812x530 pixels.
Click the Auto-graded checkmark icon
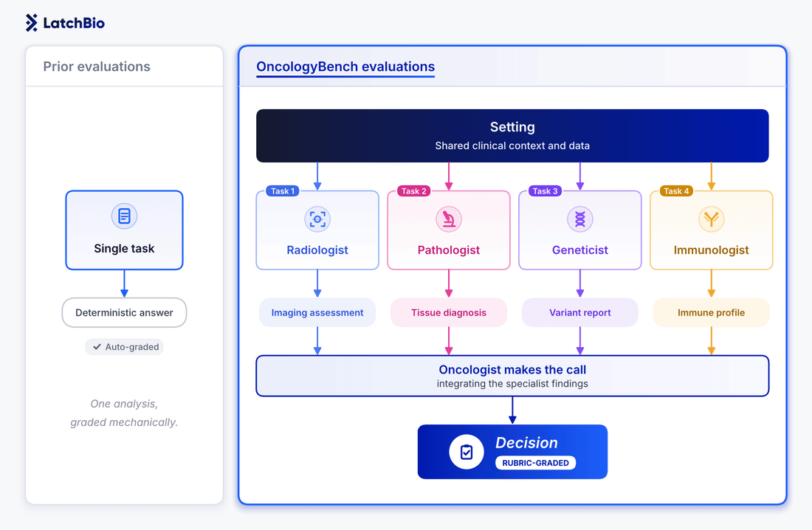pos(97,347)
